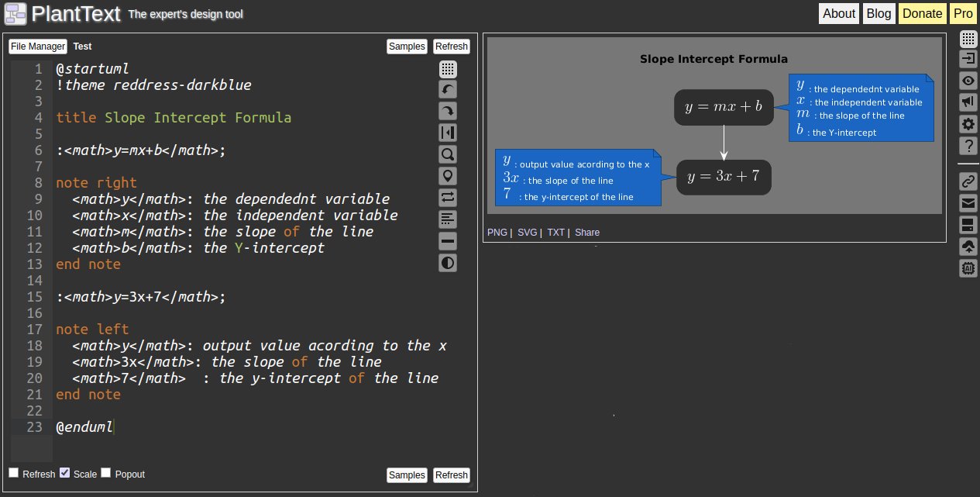
Task: Click the eye preview icon in right sidebar
Action: 968,81
